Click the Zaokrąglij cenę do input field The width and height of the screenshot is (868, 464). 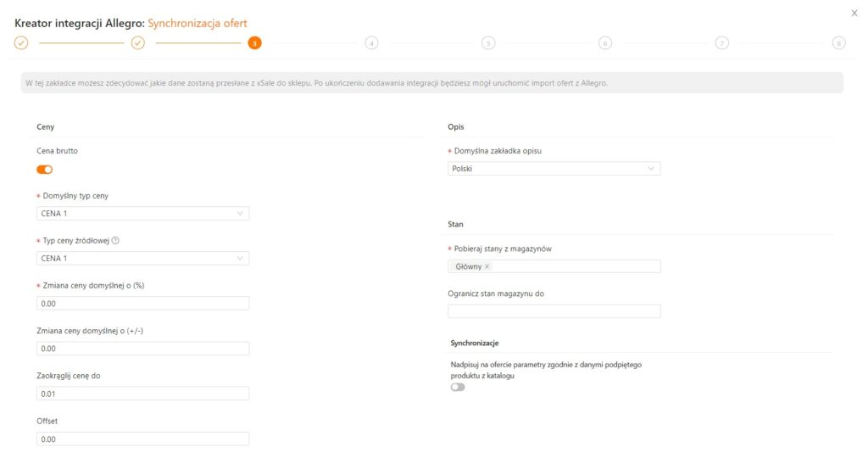pos(143,394)
